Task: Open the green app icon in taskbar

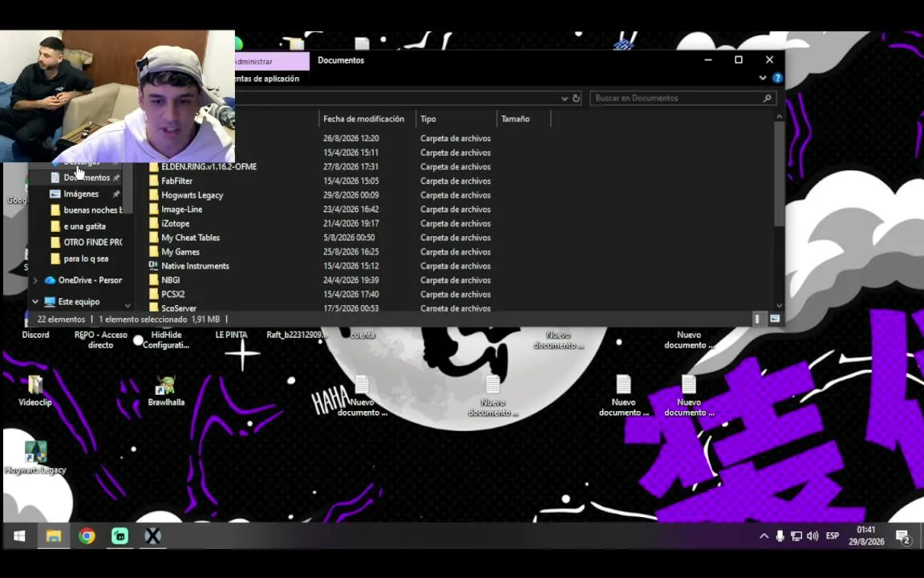Action: tap(120, 536)
